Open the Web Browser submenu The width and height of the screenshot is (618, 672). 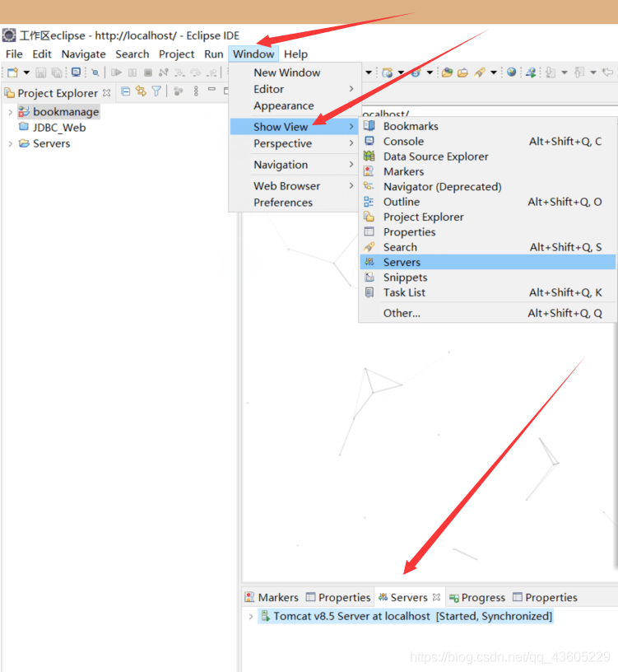pos(294,186)
